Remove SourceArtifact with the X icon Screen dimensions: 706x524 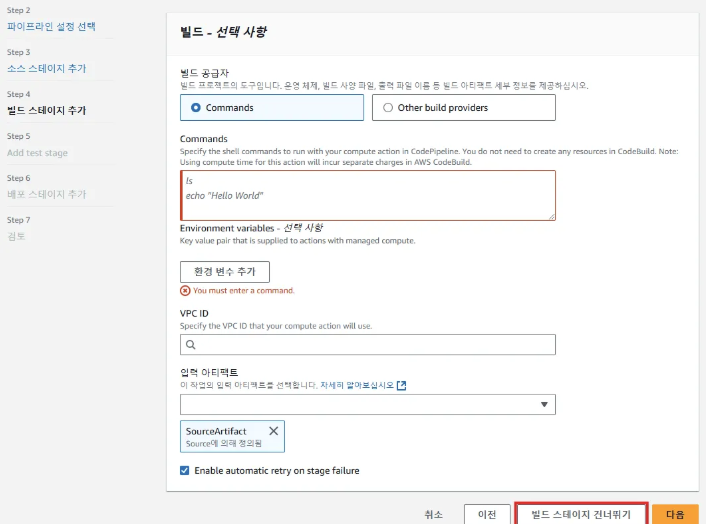(x=274, y=431)
